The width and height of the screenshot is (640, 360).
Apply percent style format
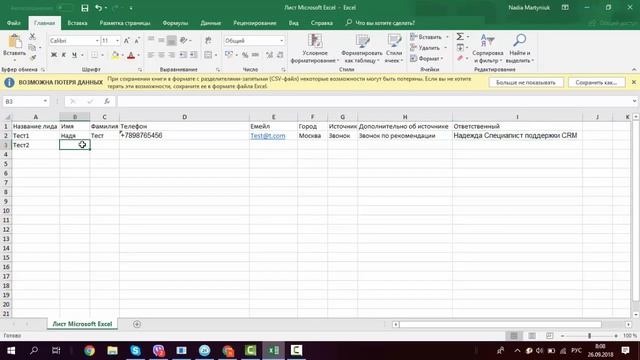click(x=245, y=55)
